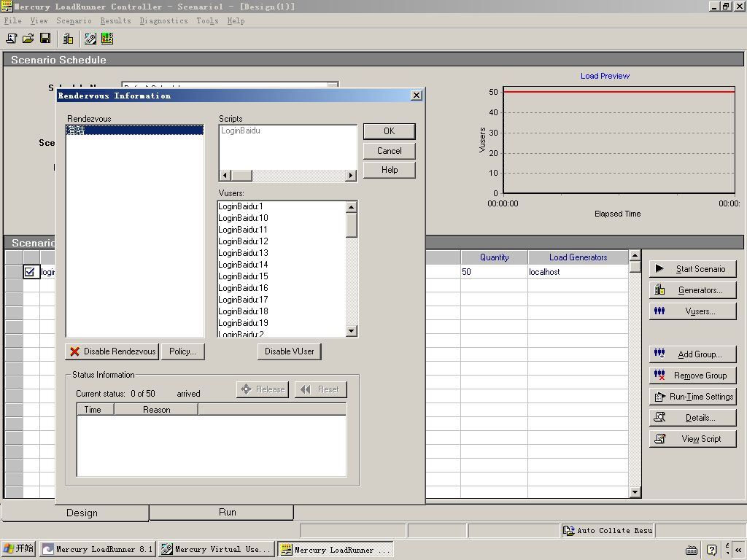
Task: Click the scenario grid down scroll arrow
Action: (x=635, y=492)
